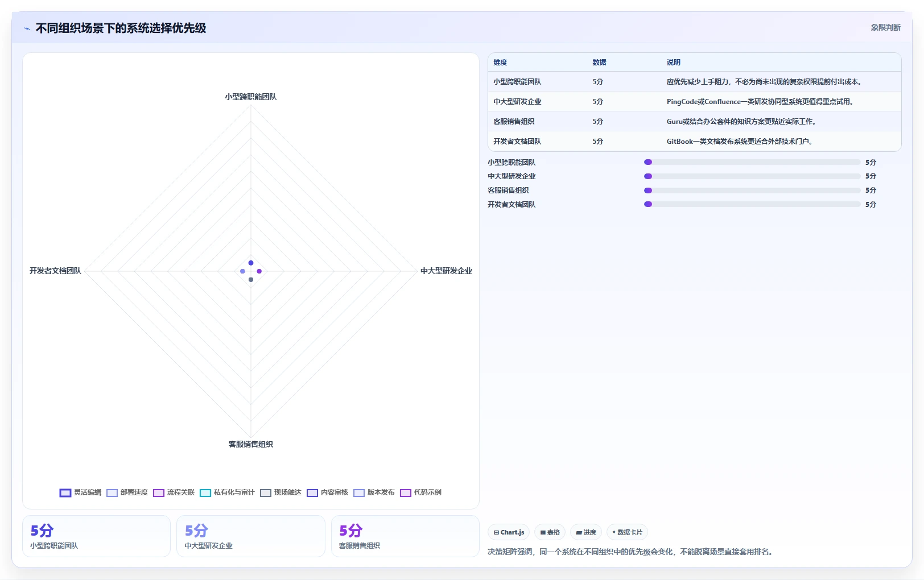Viewport: 924px width, 580px height.
Task: Click the description mentioning PingCode或Confluence
Action: 761,102
